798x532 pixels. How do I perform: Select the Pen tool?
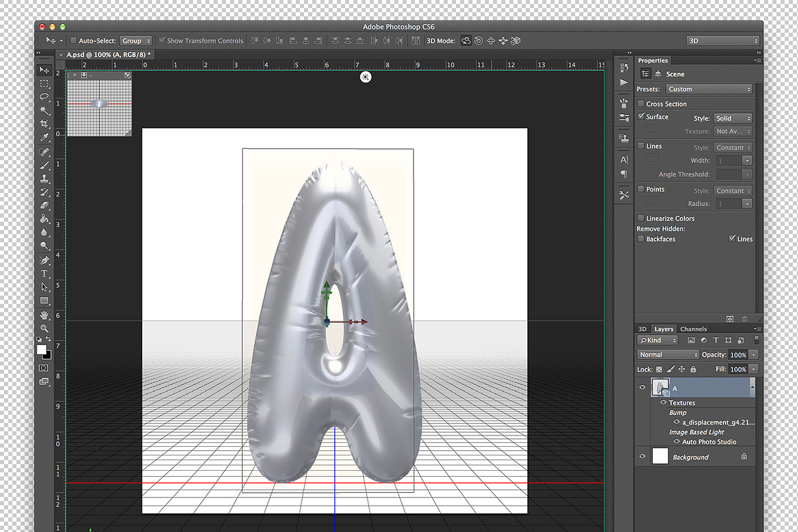[x=45, y=260]
